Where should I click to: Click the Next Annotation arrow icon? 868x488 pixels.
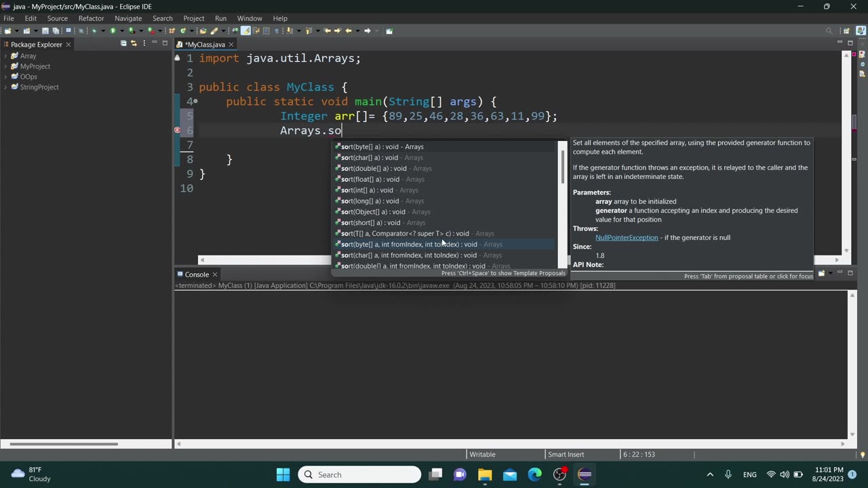click(289, 30)
